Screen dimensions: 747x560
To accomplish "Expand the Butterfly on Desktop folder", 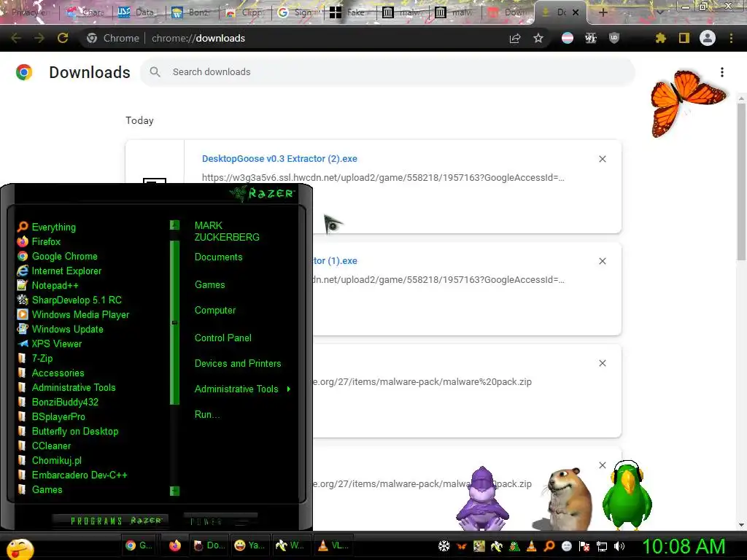I will (x=68, y=432).
